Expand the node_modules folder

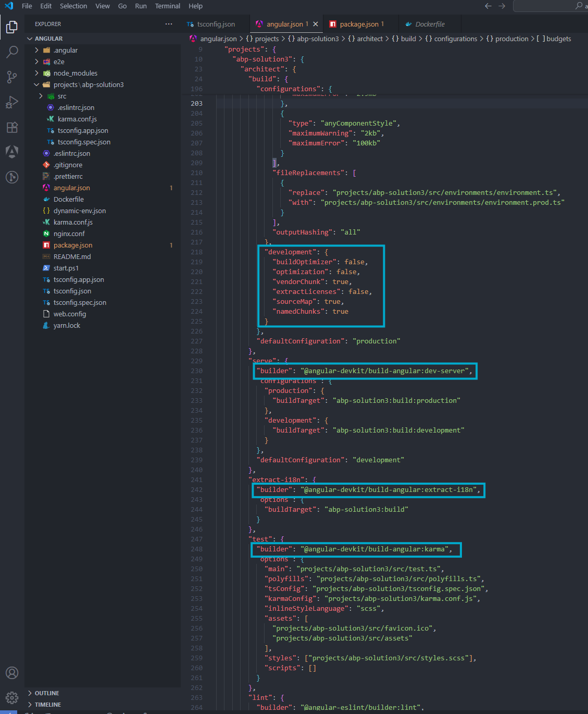75,73
